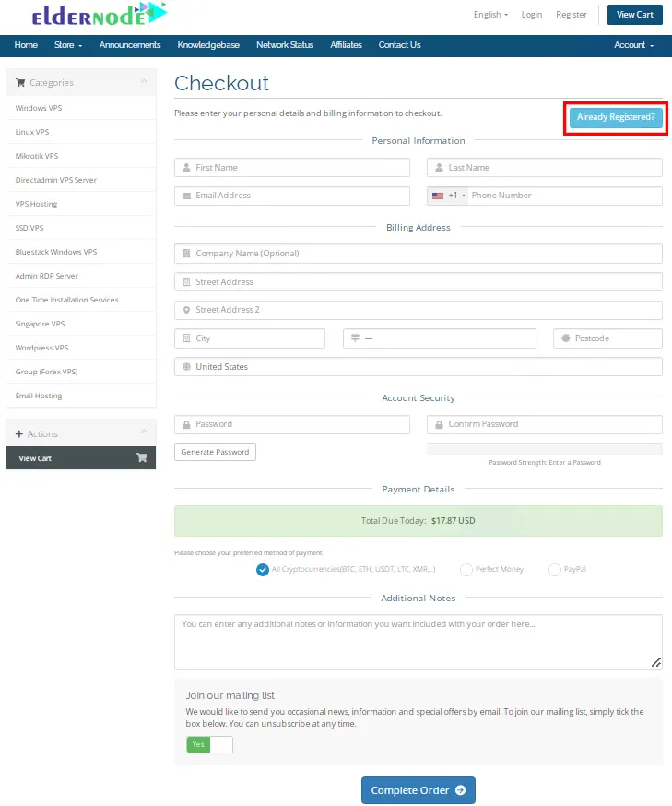
Task: Click the user icon in First Name field
Action: [x=186, y=168]
